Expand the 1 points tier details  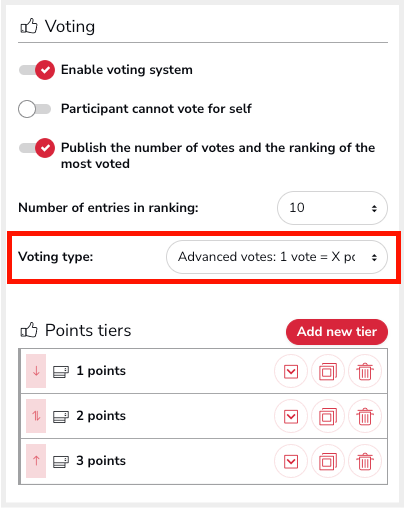pos(291,371)
